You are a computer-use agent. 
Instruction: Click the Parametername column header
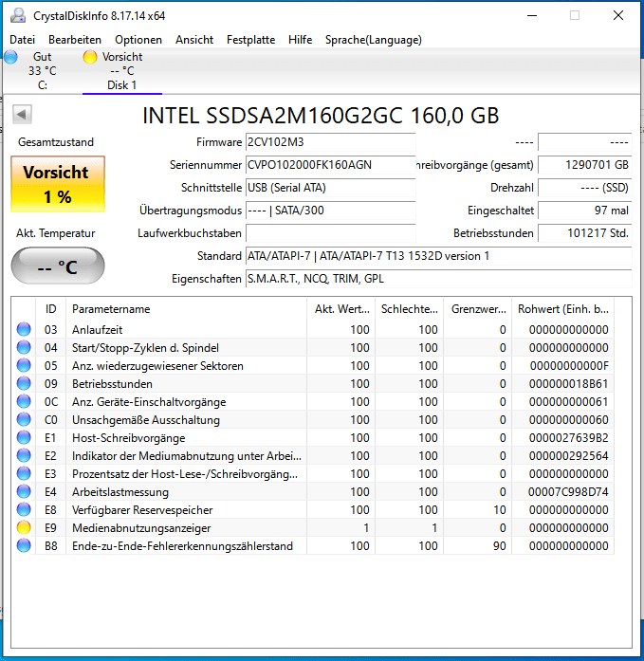coord(186,309)
